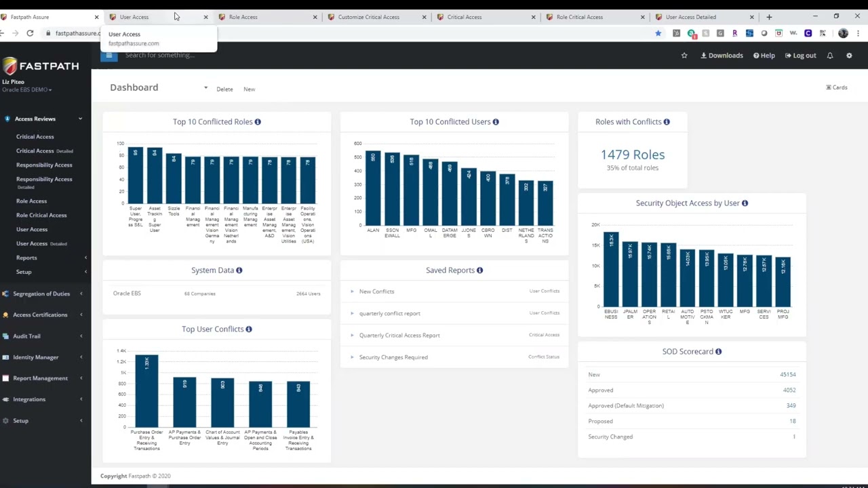The height and width of the screenshot is (488, 868).
Task: Click the favorites star icon in header
Action: click(684, 56)
